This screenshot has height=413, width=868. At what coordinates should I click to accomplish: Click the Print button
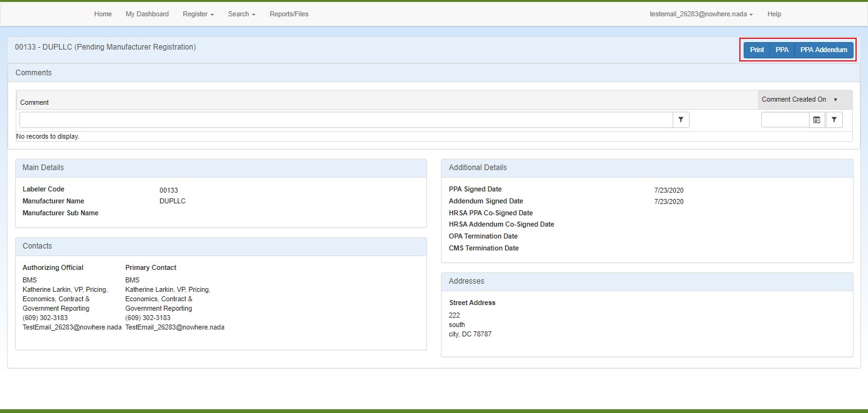coord(757,50)
